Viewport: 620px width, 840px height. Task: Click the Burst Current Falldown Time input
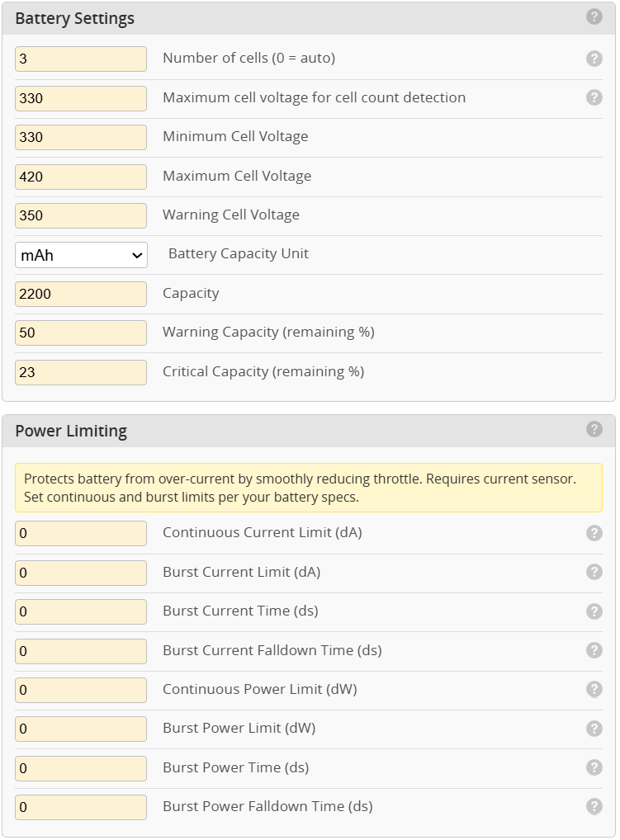coord(81,651)
